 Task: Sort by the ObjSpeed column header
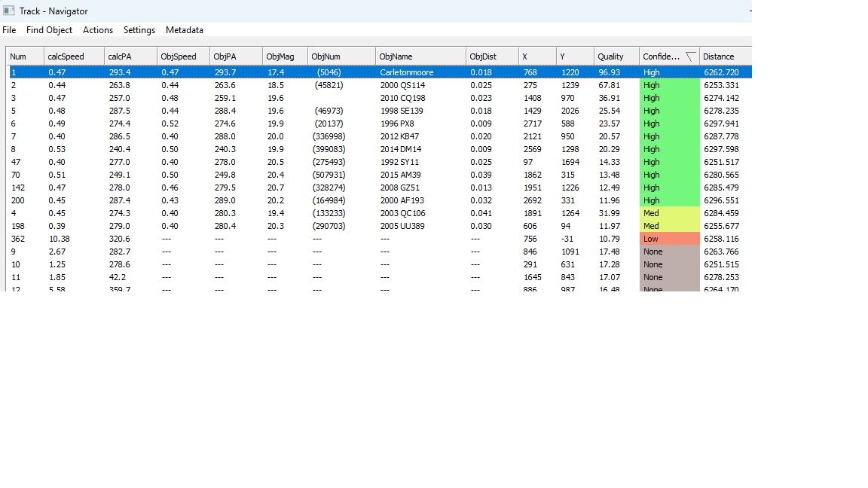[183, 56]
